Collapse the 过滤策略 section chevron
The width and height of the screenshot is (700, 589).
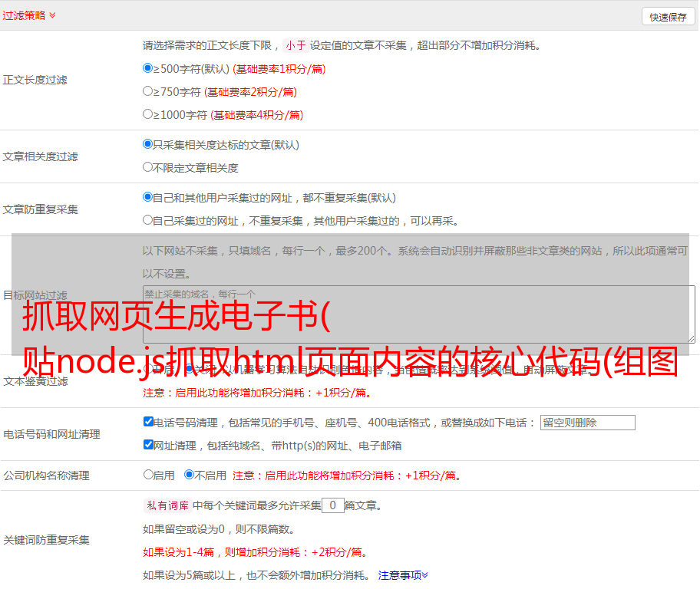coord(52,15)
